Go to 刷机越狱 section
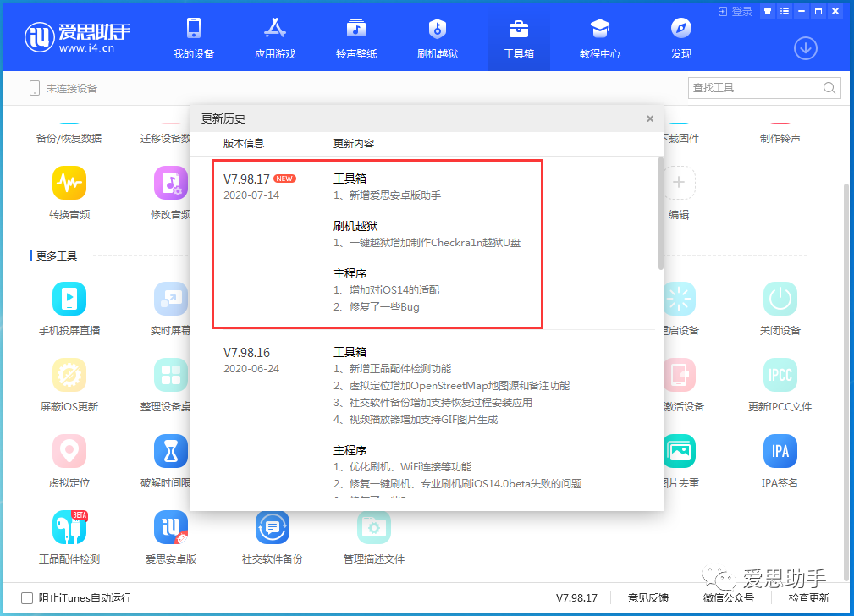 (x=438, y=37)
